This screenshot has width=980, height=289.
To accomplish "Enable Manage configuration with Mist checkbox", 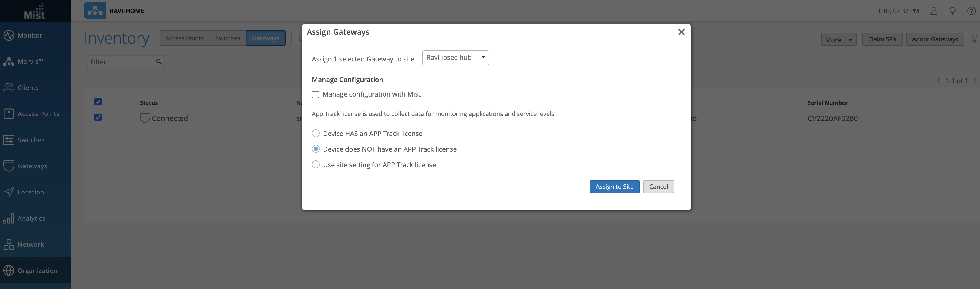I will (x=315, y=94).
